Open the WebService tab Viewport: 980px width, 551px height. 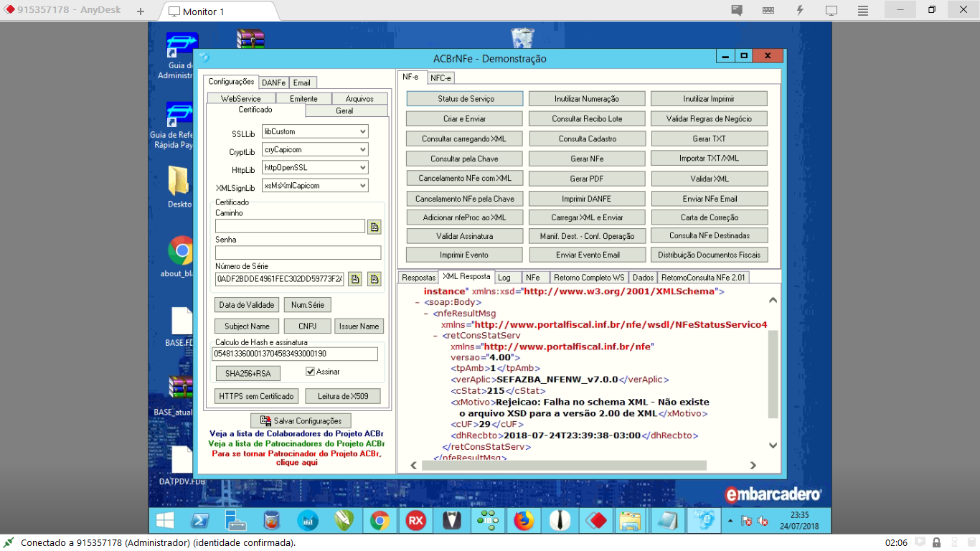coord(241,99)
